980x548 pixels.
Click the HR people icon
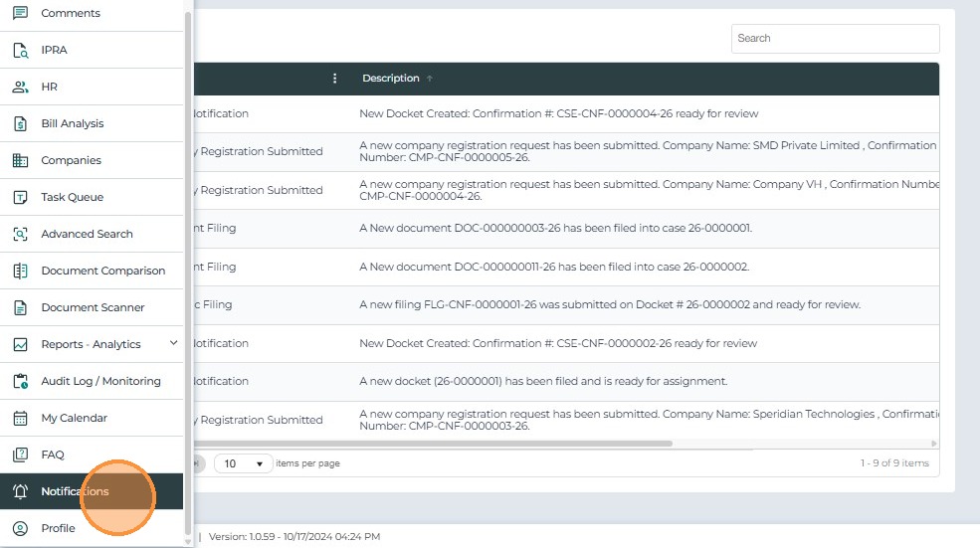point(20,88)
